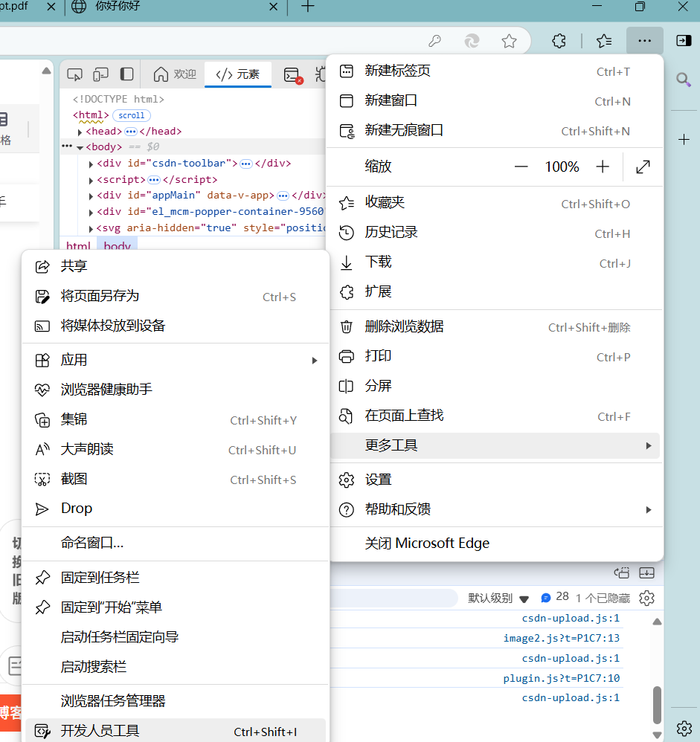The width and height of the screenshot is (700, 742).
Task: Enter full screen using expand arrows icon
Action: click(x=643, y=167)
